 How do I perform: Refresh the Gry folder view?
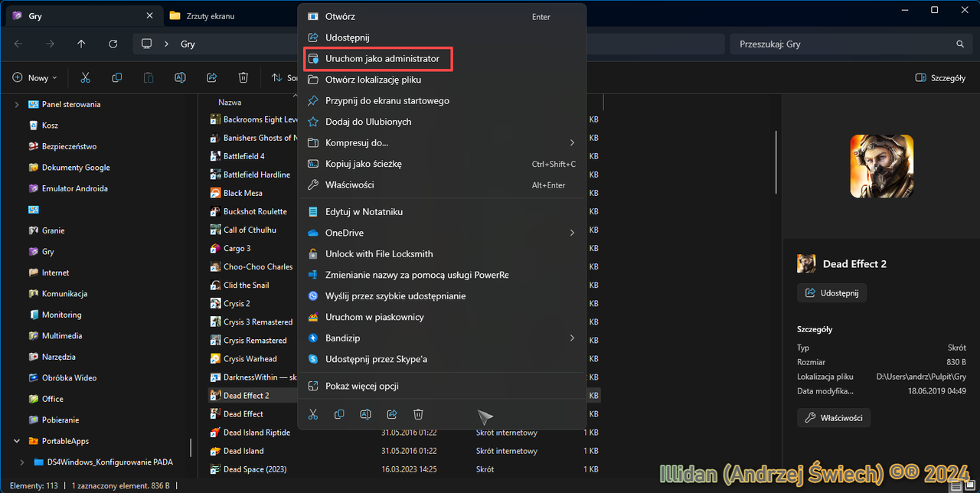click(x=113, y=44)
